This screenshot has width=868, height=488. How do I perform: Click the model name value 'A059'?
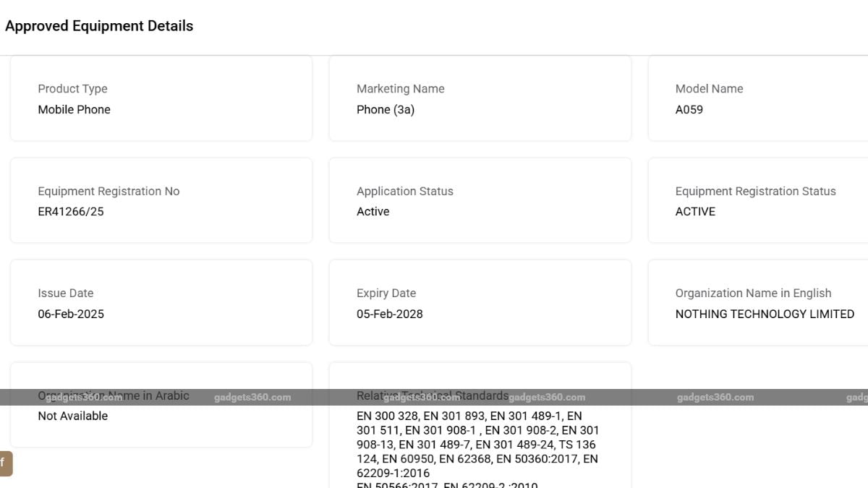pos(689,110)
